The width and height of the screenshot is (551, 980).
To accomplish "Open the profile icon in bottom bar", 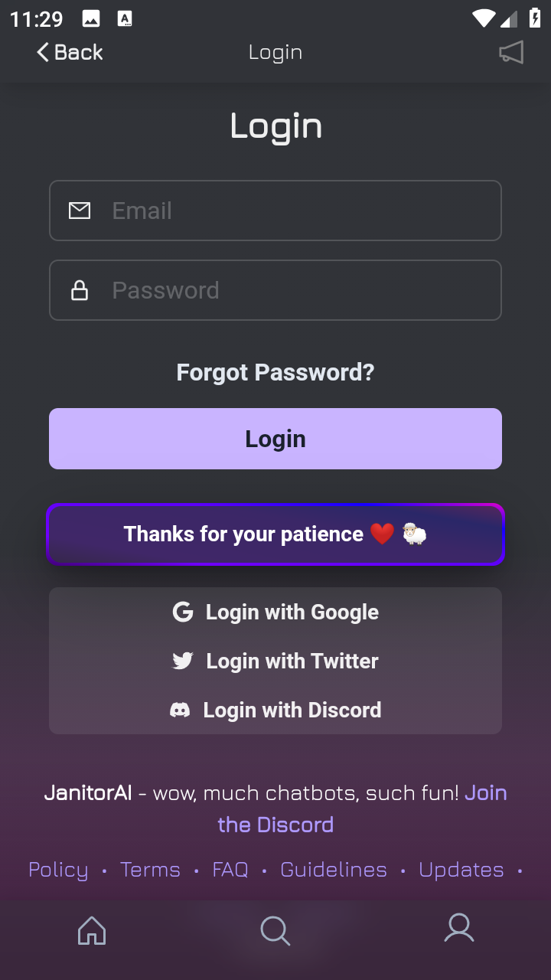I will 459,928.
